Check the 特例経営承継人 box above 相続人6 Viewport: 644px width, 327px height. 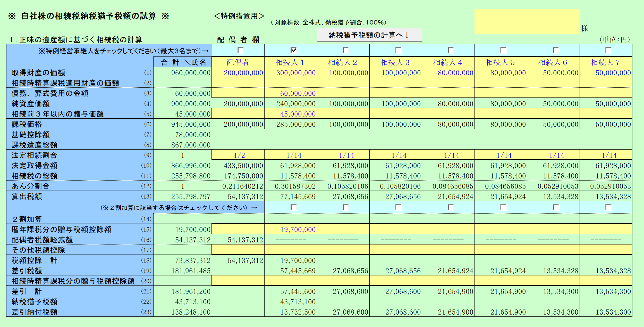(x=556, y=50)
